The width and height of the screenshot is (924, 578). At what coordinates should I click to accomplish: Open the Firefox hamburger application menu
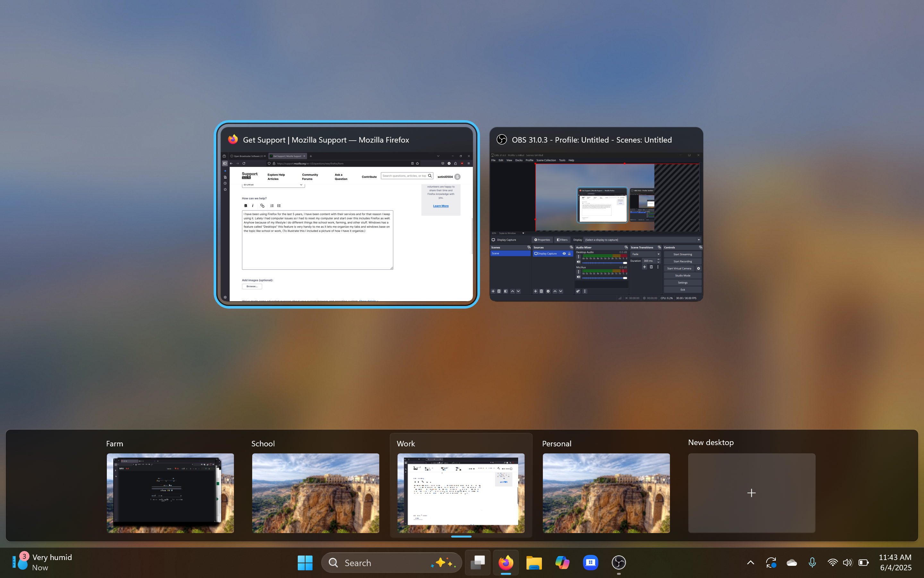coord(468,163)
